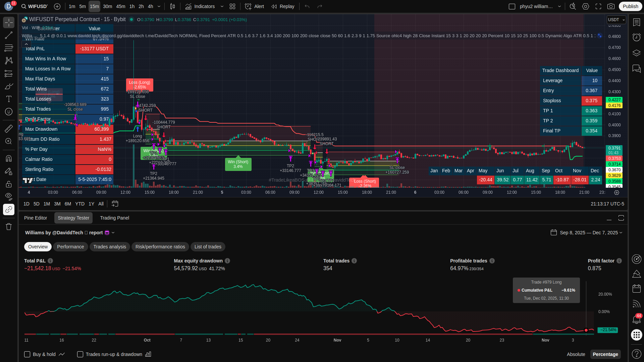Open the List of trades tab
The width and height of the screenshot is (644, 362).
(x=208, y=247)
